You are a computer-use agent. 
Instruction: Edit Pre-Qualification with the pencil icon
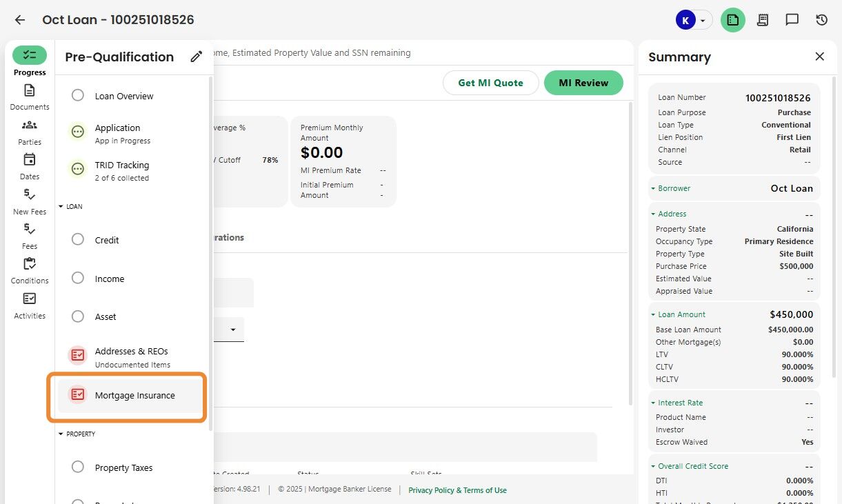(x=197, y=57)
